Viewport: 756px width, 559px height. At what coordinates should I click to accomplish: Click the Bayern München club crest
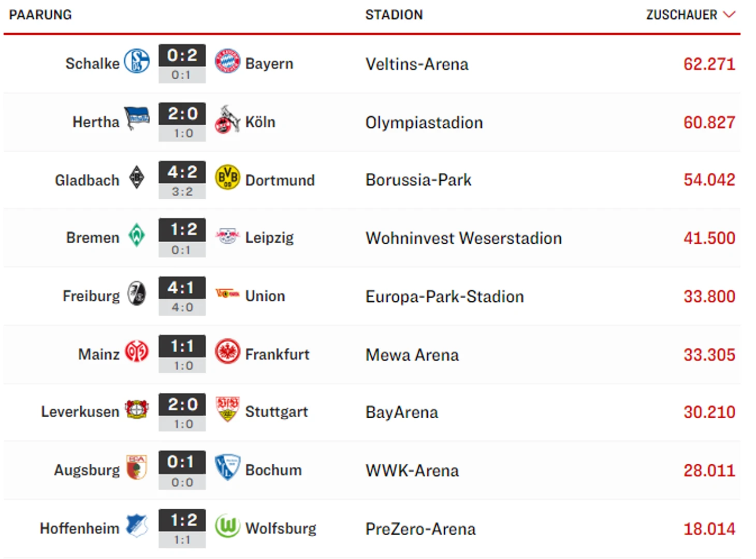pyautogui.click(x=227, y=61)
